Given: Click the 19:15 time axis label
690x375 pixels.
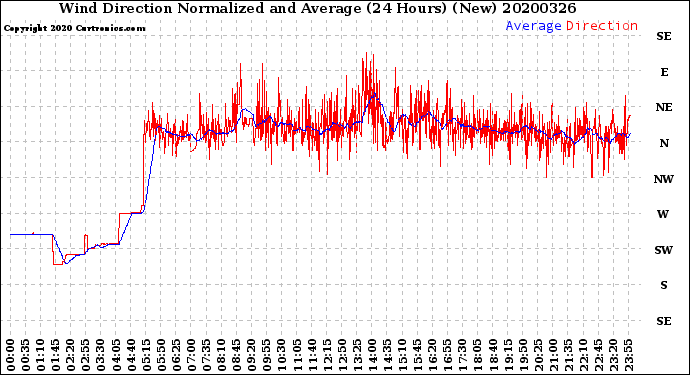Looking at the screenshot, I should pyautogui.click(x=508, y=355).
